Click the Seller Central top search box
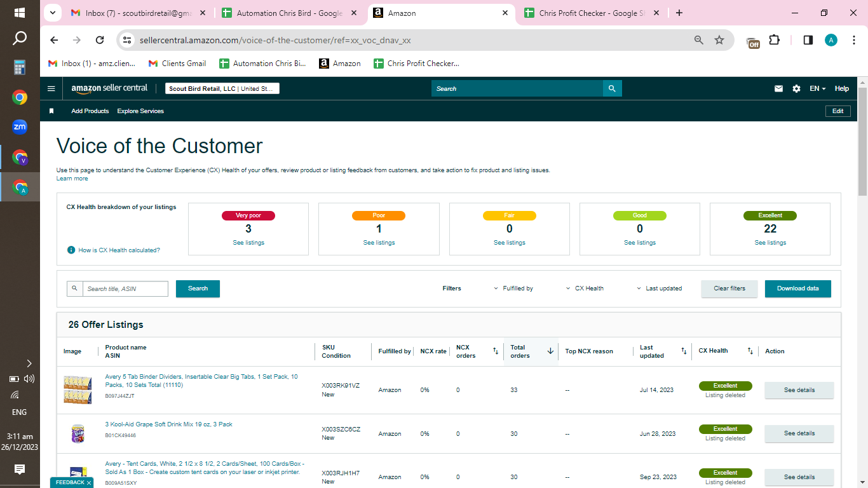This screenshot has height=488, width=868. (x=517, y=89)
